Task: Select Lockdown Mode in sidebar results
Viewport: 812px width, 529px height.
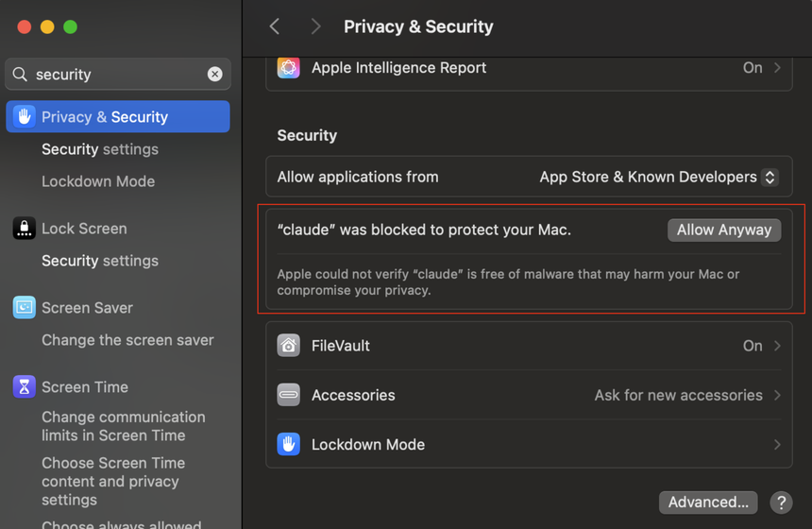Action: click(x=98, y=181)
